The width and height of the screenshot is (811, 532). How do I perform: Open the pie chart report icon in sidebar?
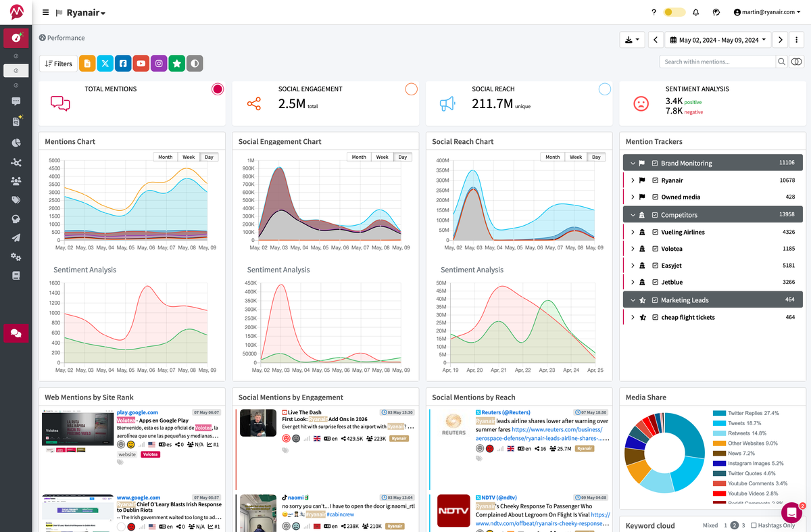pyautogui.click(x=16, y=143)
